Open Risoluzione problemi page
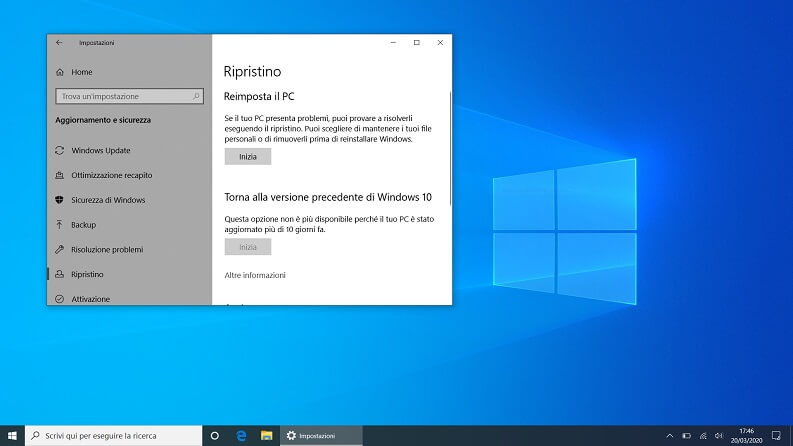Screen dimensions: 793x446 click(107, 250)
